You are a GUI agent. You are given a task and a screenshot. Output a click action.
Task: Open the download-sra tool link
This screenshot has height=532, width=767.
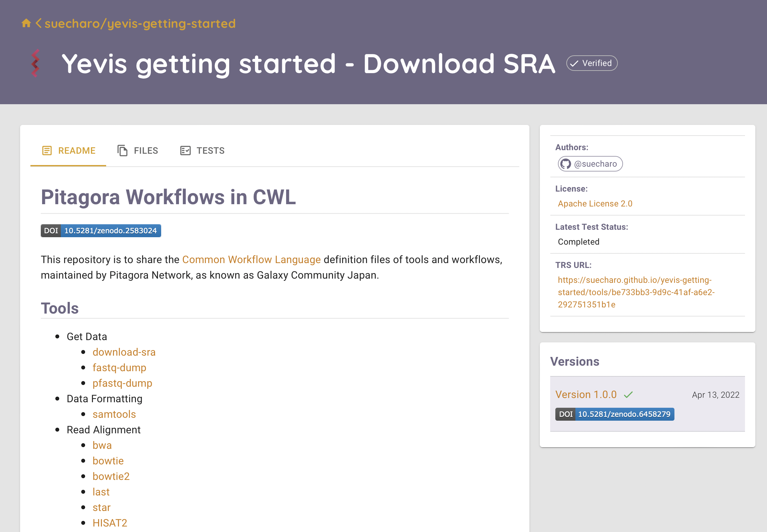click(x=124, y=352)
